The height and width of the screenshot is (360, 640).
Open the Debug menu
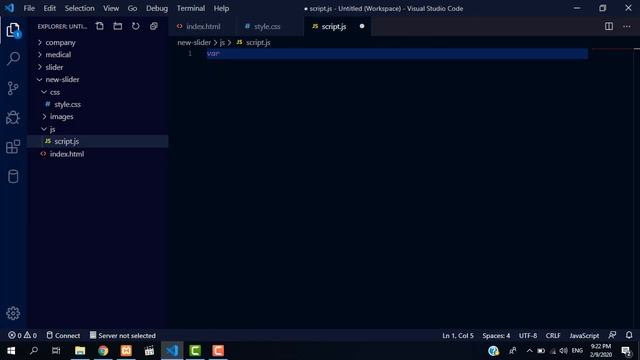(157, 8)
